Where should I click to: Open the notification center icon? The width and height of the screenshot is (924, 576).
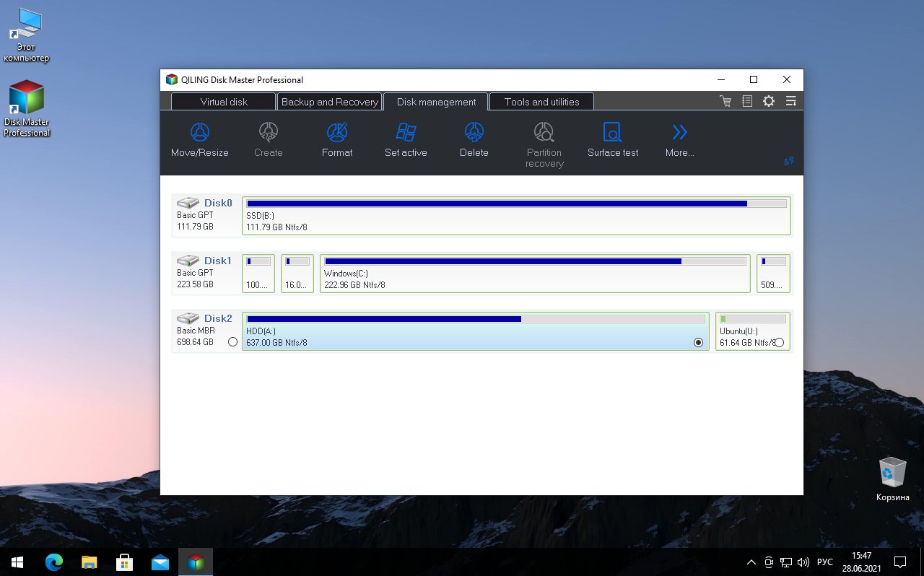click(900, 562)
